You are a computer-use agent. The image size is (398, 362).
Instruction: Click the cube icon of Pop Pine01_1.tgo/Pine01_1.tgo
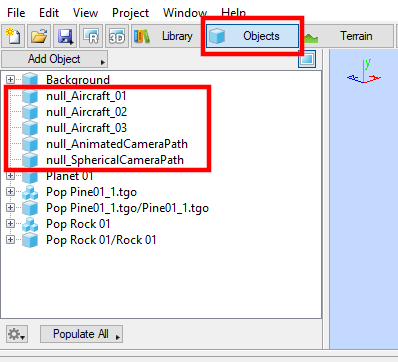point(30,208)
